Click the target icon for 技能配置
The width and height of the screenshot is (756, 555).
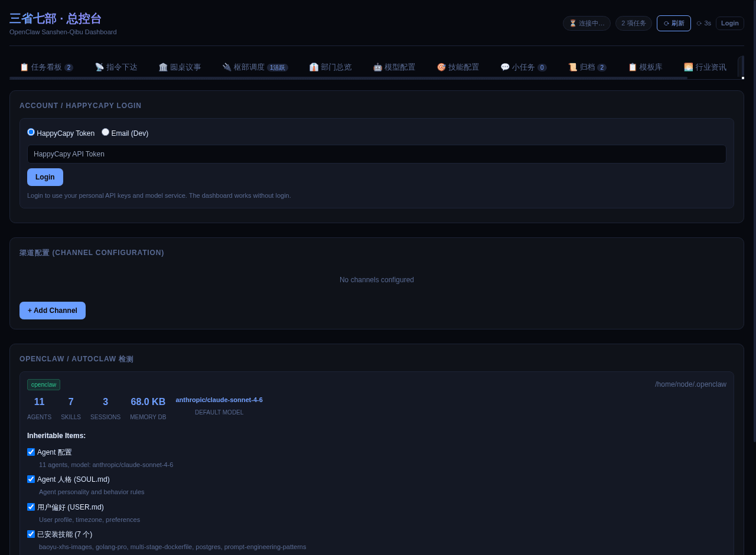441,67
